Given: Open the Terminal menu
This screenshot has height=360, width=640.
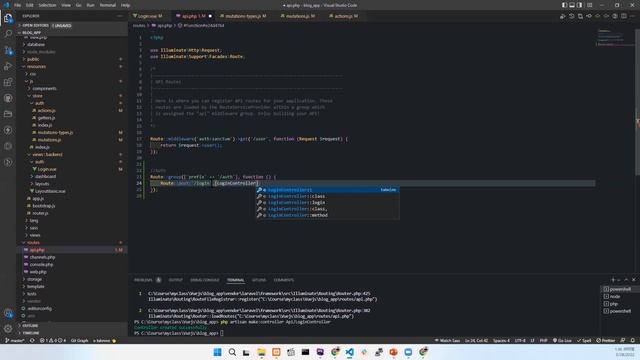Looking at the screenshot, I should coord(108,5).
